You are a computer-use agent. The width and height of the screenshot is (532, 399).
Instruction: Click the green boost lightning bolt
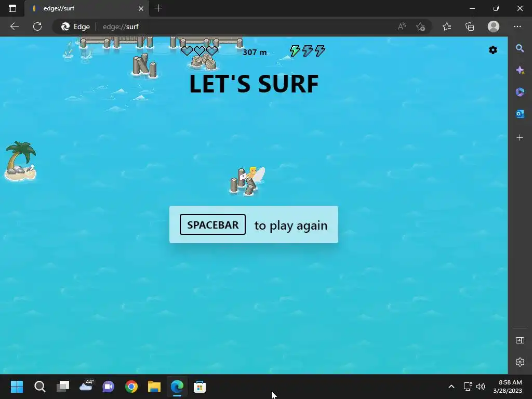point(295,51)
